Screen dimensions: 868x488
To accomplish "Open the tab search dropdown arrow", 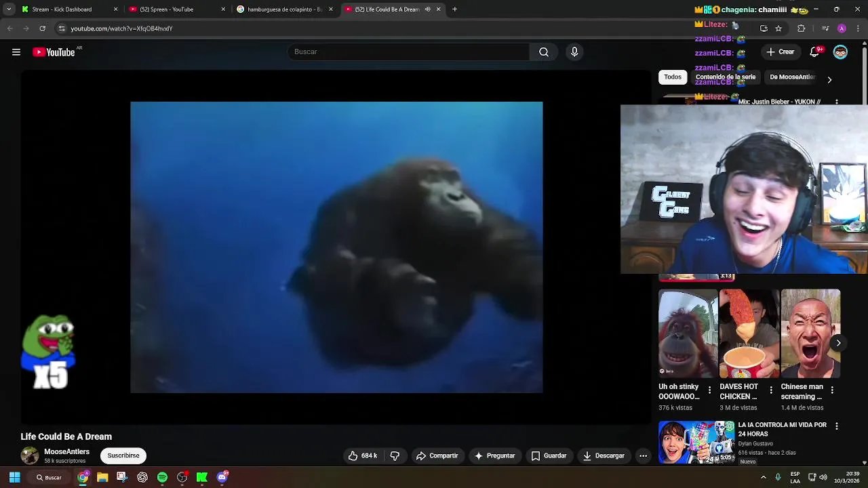I will (x=9, y=9).
